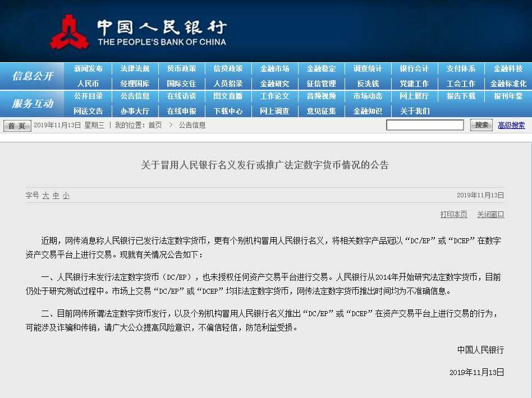Screen dimensions: 532x398
Task: Visit 网送文告 link
Action: 88,111
